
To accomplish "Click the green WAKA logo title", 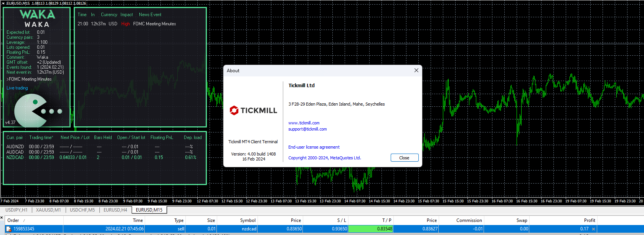I will click(x=37, y=15).
